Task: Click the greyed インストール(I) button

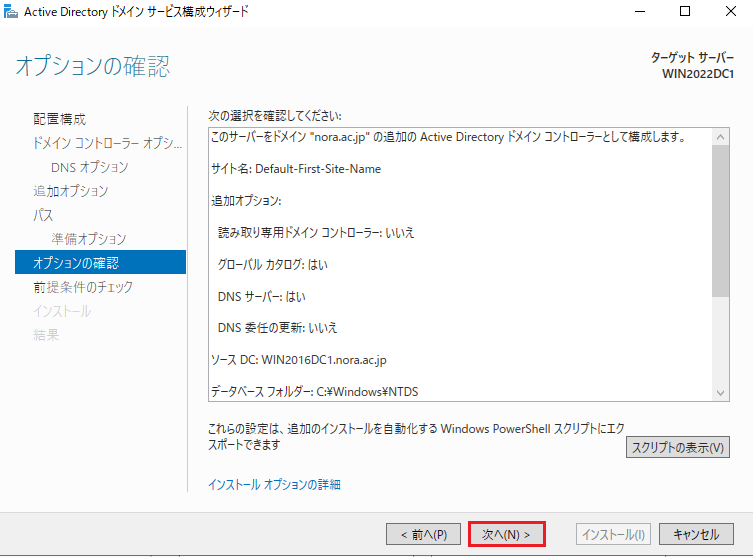Action: (613, 534)
